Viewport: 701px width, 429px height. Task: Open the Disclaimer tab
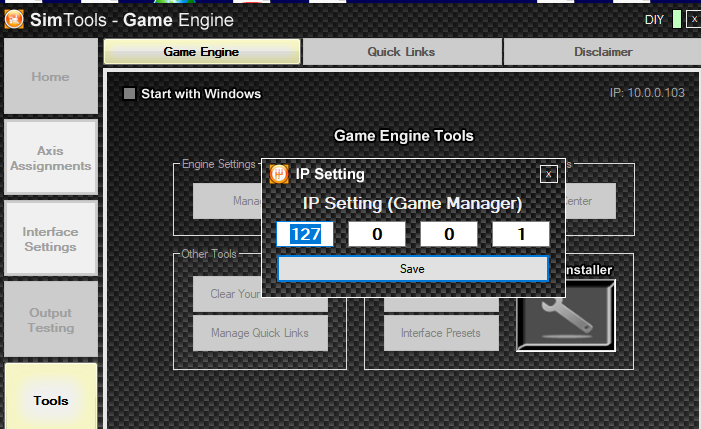pos(603,52)
